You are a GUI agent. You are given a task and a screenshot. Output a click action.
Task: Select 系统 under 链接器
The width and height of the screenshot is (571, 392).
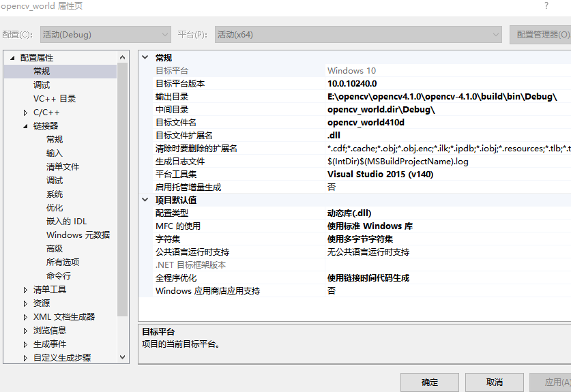coord(55,194)
